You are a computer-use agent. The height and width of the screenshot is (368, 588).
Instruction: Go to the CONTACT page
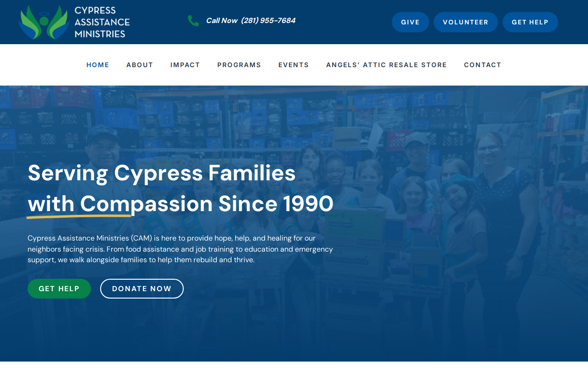coord(483,65)
